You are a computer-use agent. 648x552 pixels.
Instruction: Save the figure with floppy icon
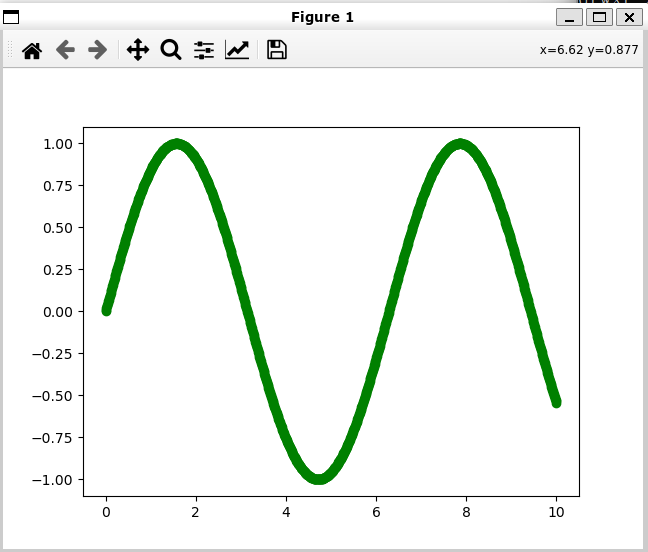277,50
